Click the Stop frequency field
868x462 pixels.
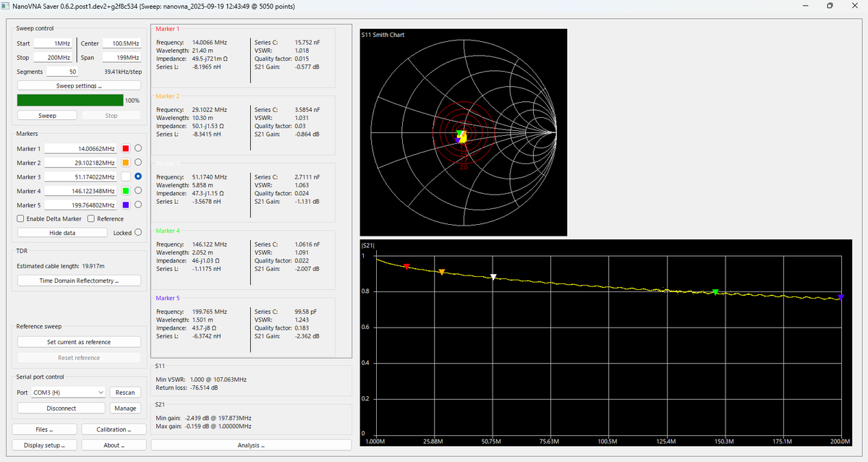tap(52, 57)
